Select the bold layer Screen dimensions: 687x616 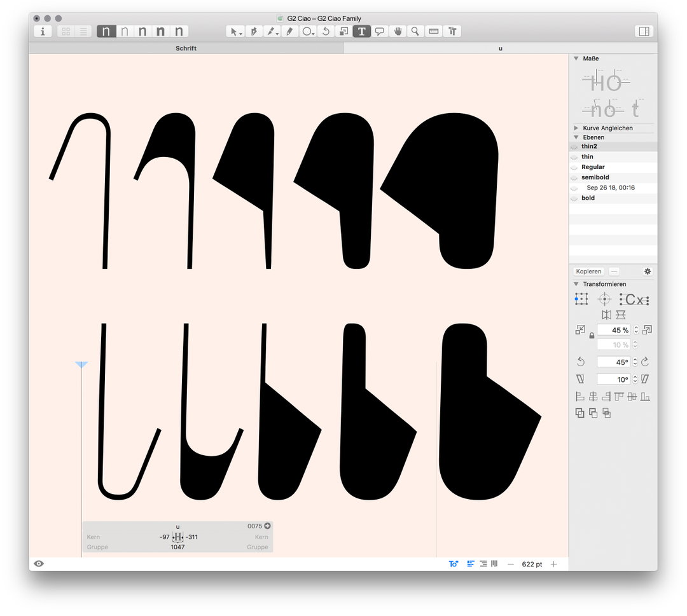(x=613, y=198)
